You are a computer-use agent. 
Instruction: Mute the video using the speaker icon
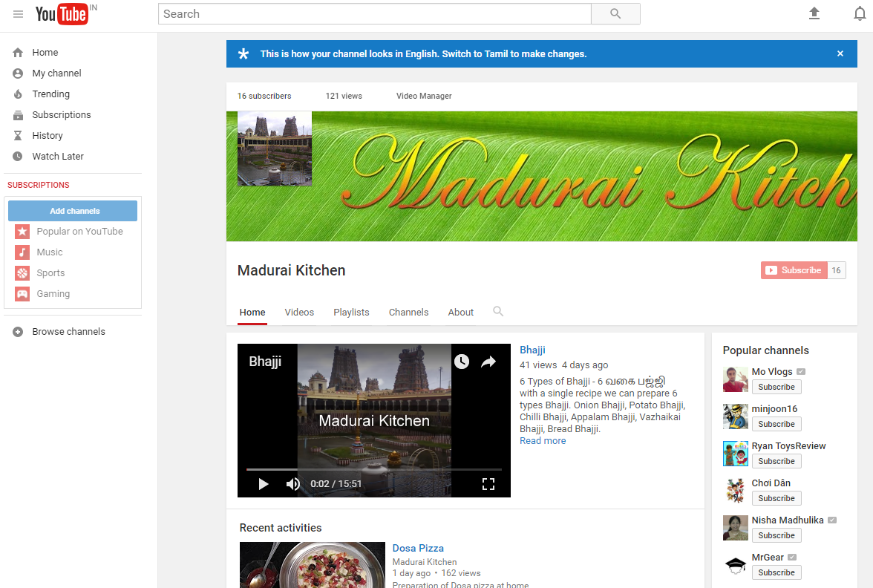click(x=292, y=483)
